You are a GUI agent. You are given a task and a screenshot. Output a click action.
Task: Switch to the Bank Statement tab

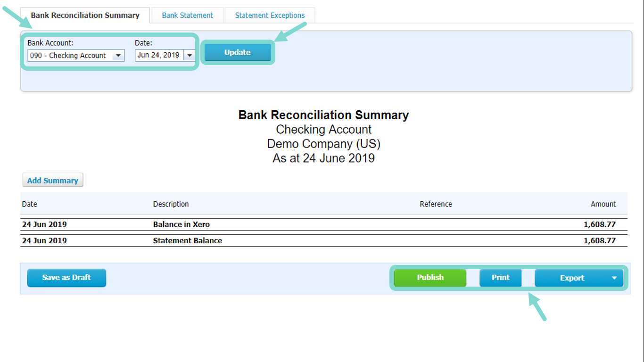coord(187,15)
